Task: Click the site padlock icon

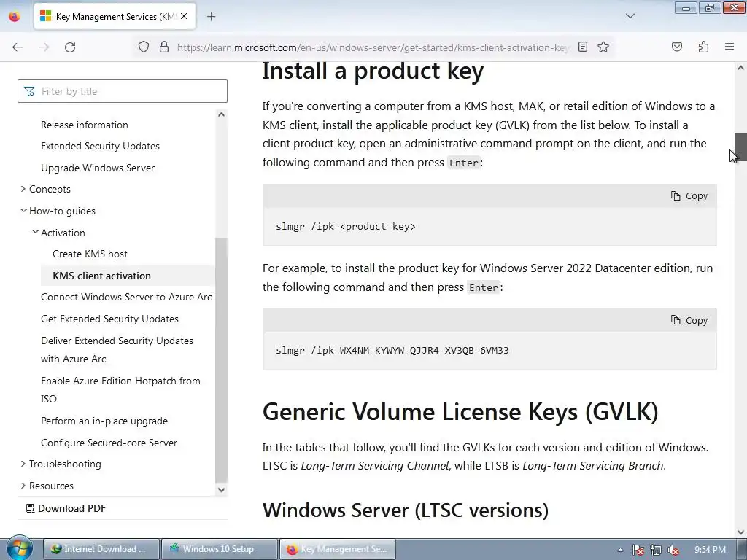Action: (164, 47)
